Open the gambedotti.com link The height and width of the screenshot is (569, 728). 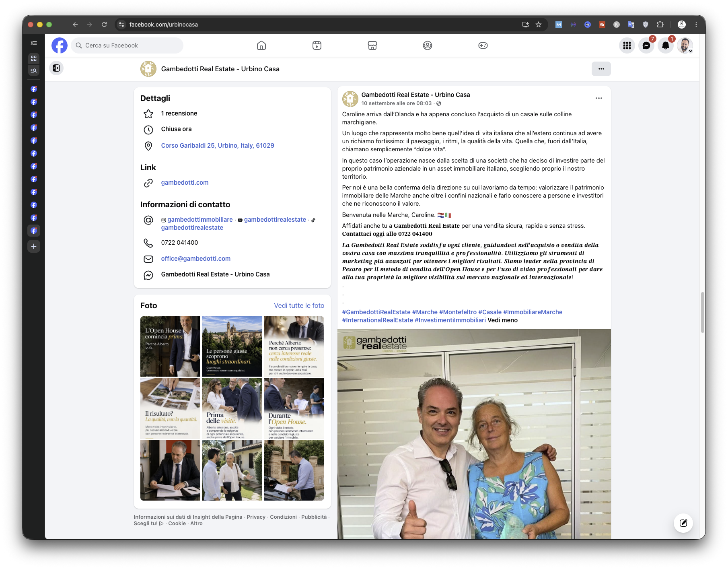point(185,183)
